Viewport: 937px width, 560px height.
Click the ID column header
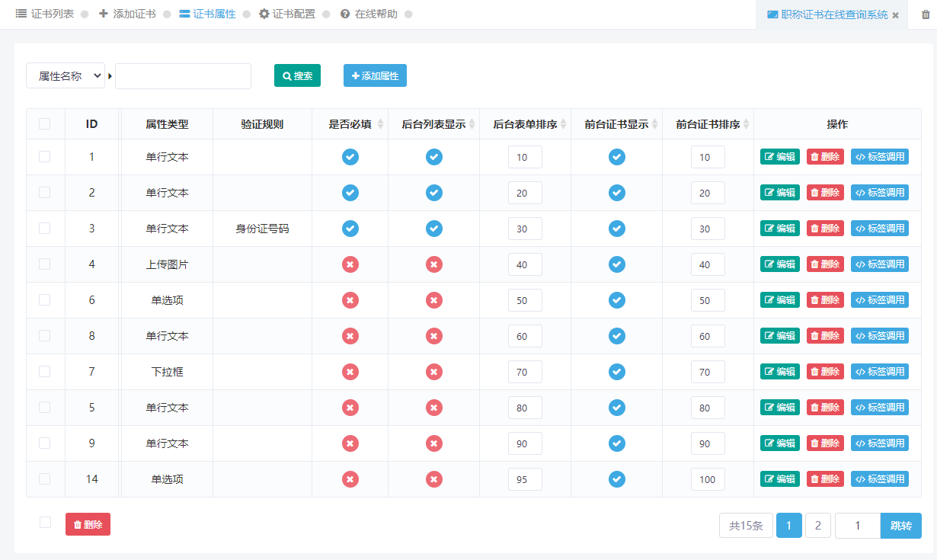[91, 124]
